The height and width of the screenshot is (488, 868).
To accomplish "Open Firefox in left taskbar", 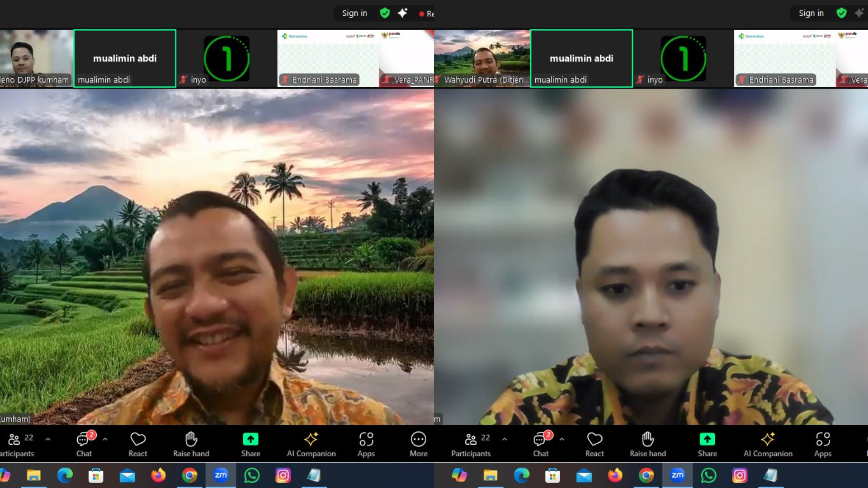I will coord(158,475).
